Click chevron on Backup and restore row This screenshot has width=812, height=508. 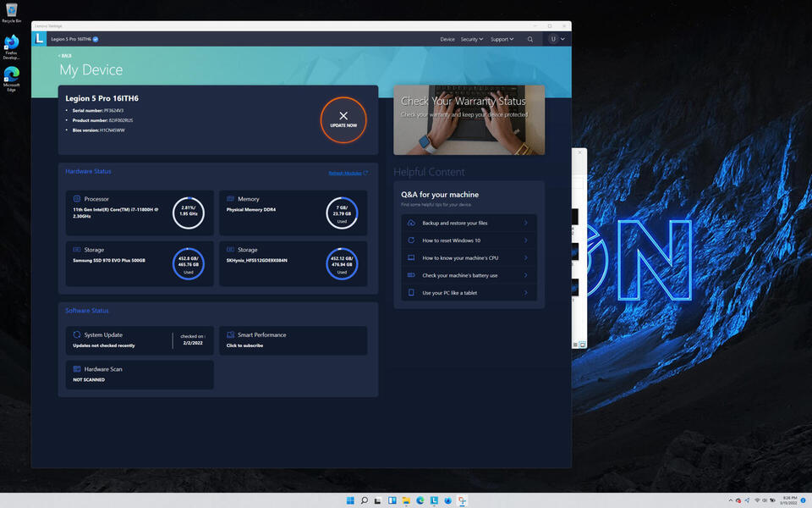coord(525,223)
